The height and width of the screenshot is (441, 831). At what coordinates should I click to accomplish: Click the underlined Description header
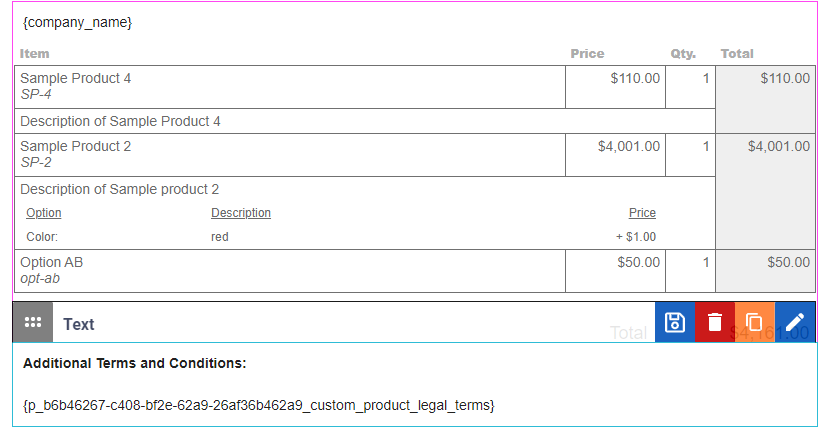241,213
